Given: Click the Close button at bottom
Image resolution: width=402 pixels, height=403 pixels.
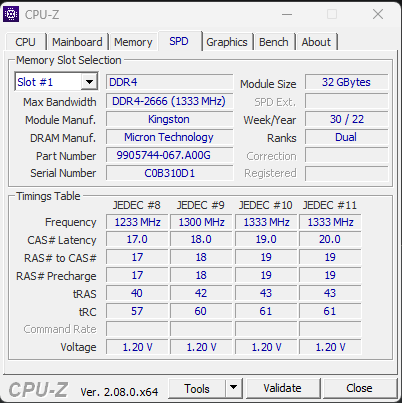Looking at the screenshot, I should (359, 388).
